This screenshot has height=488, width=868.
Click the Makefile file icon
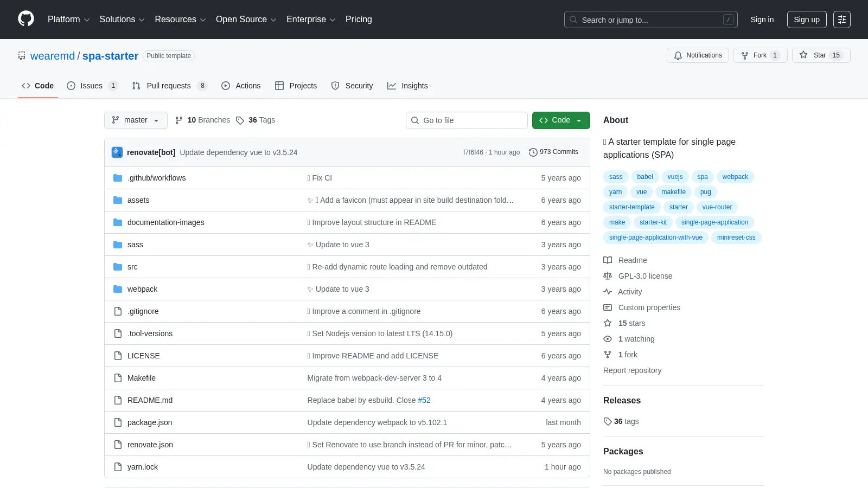(x=118, y=378)
